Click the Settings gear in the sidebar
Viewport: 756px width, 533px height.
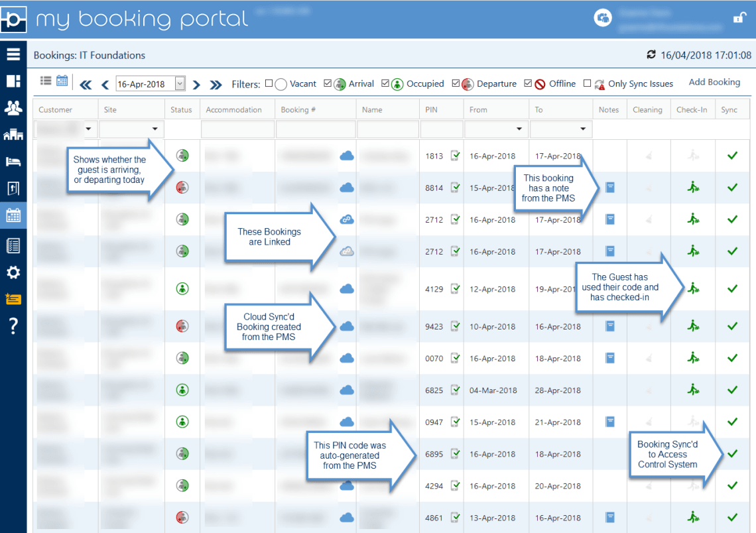point(13,272)
